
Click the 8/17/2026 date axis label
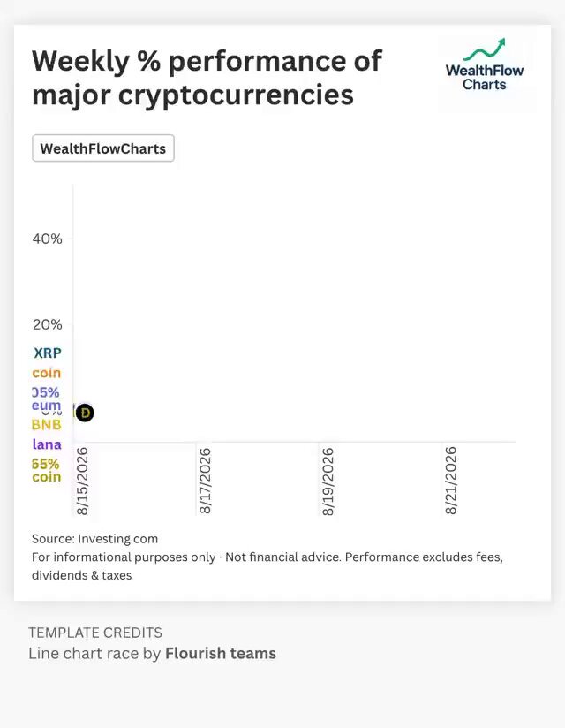click(205, 481)
